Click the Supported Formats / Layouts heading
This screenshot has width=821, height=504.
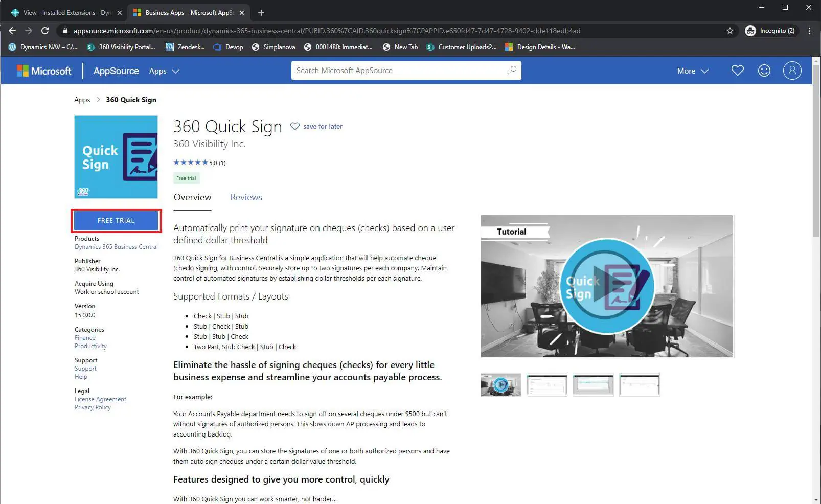(x=231, y=296)
